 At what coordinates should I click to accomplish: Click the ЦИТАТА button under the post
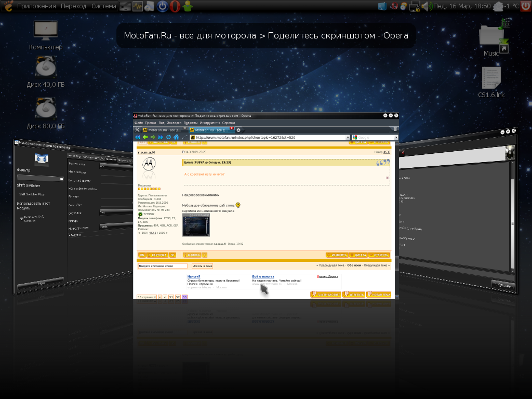[x=358, y=255]
